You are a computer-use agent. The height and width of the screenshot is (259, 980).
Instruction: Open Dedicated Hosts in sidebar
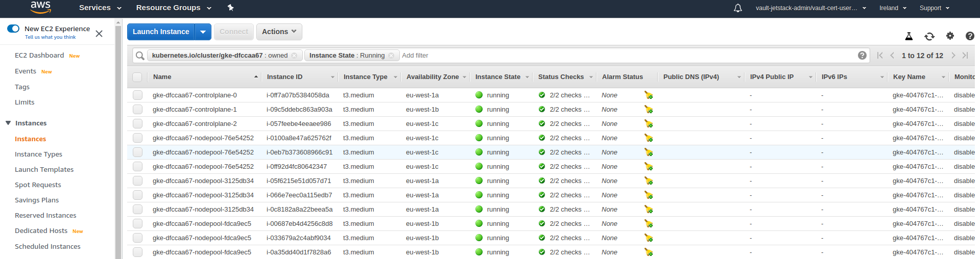coord(41,230)
